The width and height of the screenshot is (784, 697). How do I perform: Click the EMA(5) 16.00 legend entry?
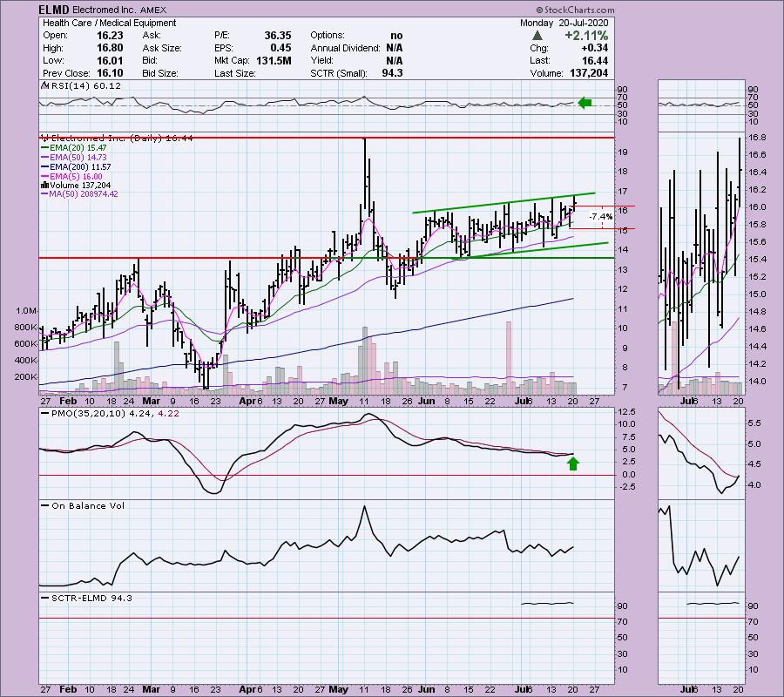pos(76,177)
